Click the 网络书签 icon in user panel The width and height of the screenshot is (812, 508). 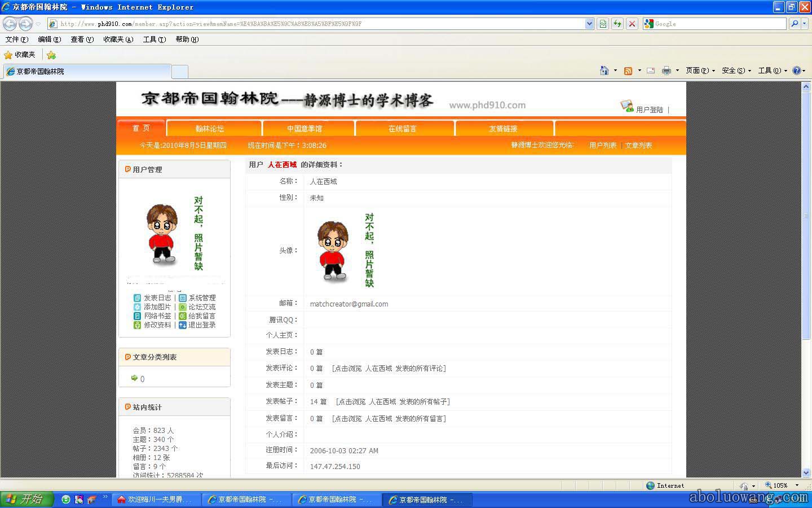click(137, 316)
